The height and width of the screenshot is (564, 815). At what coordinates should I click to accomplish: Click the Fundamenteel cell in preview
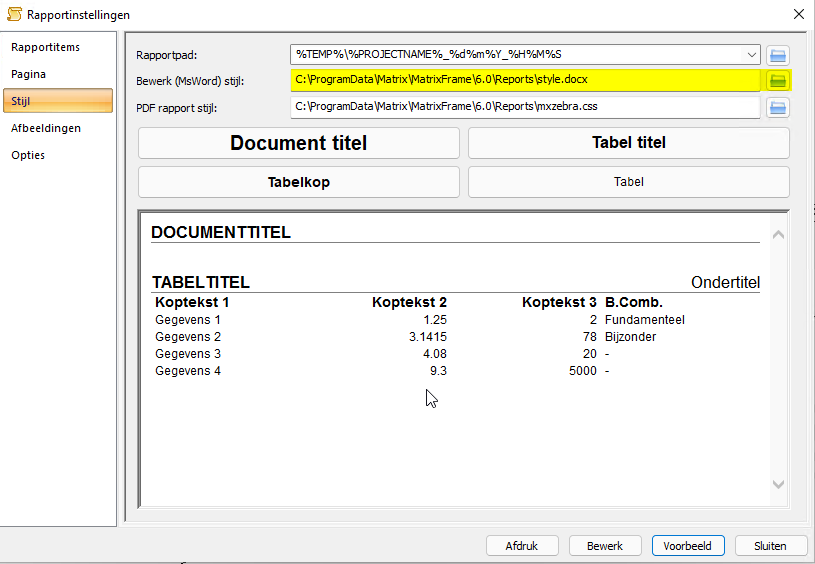pos(645,320)
